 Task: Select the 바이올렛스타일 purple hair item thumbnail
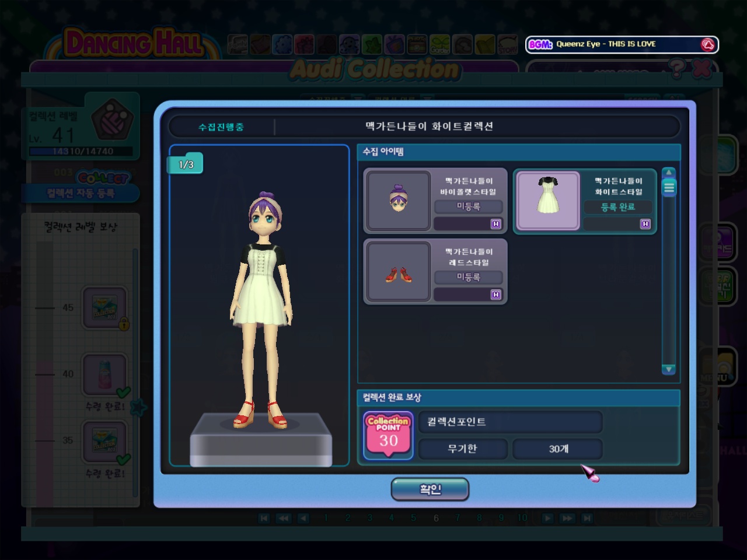(x=399, y=200)
